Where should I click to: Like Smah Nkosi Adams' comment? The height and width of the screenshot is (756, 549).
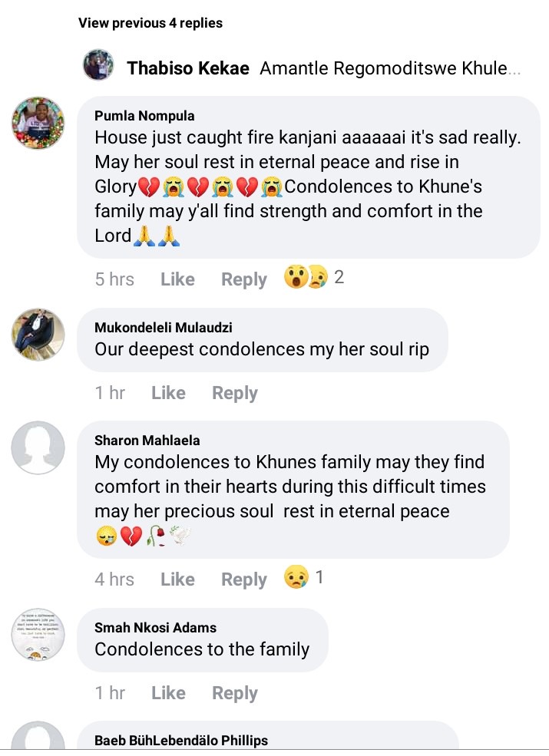click(168, 693)
